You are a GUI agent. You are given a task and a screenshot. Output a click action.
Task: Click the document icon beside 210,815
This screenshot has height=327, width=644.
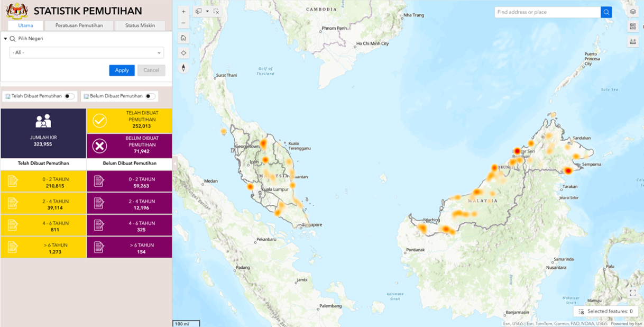point(13,181)
